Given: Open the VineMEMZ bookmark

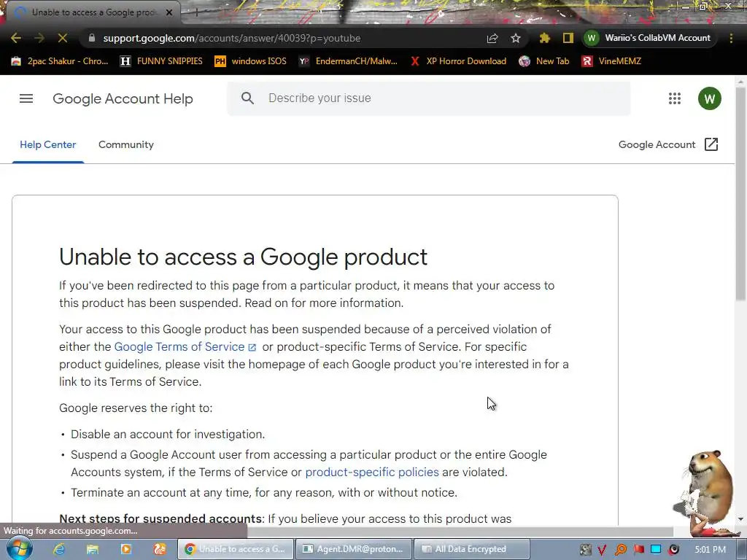Looking at the screenshot, I should pyautogui.click(x=611, y=61).
